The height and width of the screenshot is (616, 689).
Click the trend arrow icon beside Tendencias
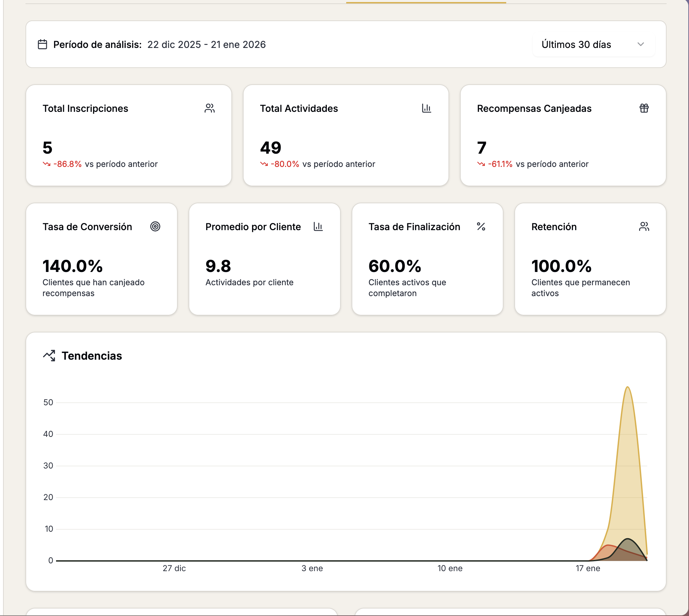(x=49, y=356)
